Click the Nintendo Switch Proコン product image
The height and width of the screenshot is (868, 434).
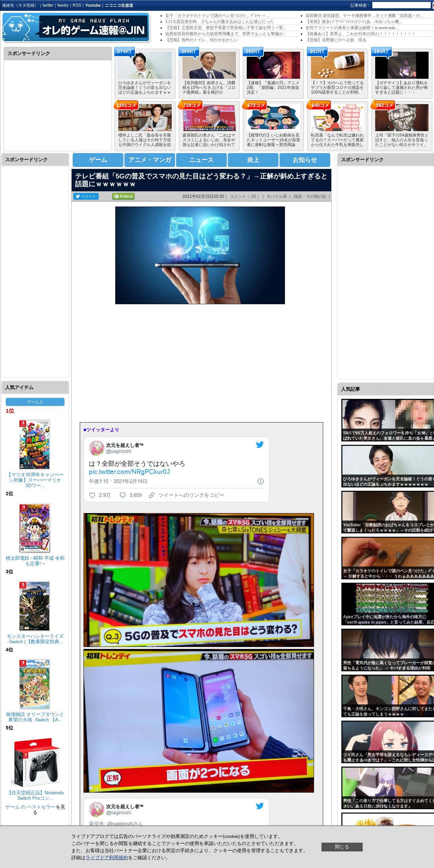pyautogui.click(x=35, y=762)
